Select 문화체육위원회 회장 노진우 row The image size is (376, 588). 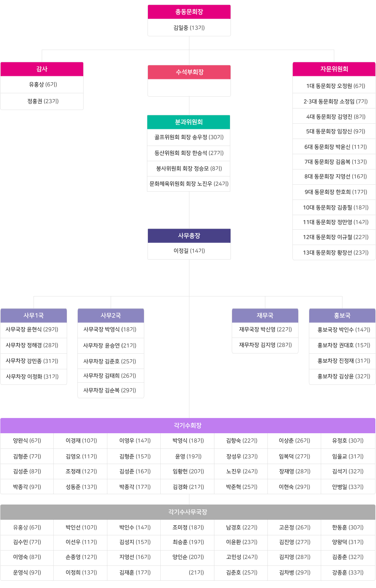[188, 184]
